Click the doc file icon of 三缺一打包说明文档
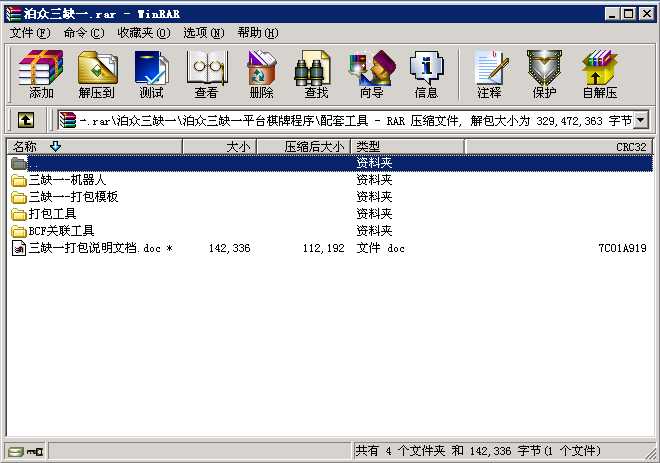Screen dimensions: 660x463 click(x=19, y=248)
